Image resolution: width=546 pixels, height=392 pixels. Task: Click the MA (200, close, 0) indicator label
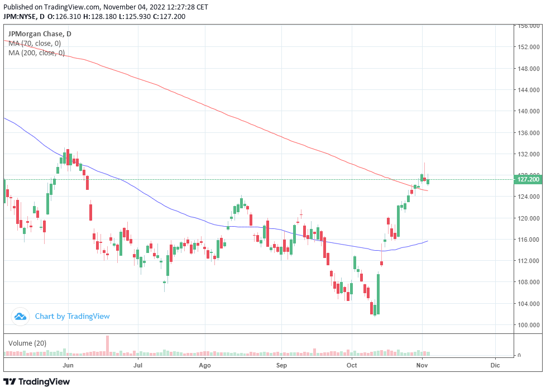(36, 53)
